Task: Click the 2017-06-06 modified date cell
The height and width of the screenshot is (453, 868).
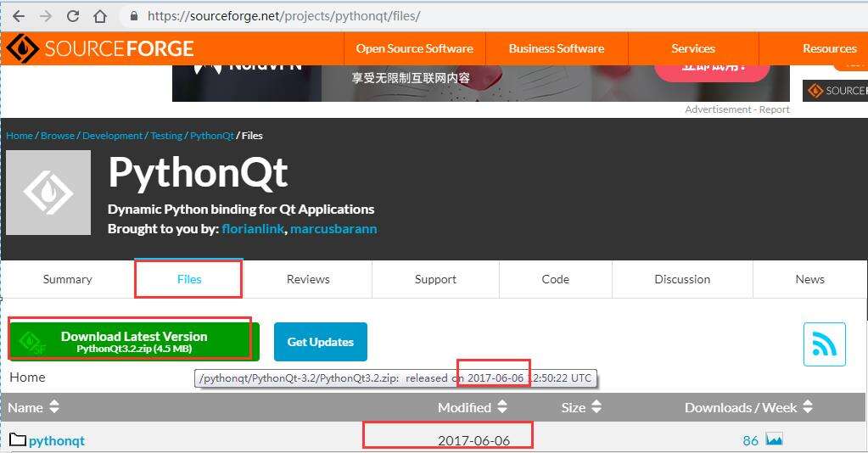Action: (473, 441)
